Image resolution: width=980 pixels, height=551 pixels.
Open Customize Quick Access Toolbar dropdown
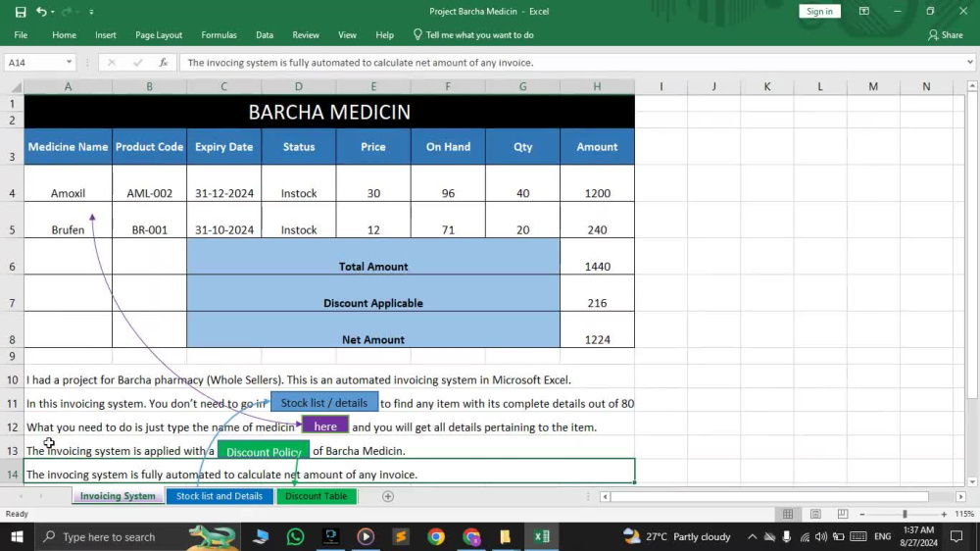91,12
